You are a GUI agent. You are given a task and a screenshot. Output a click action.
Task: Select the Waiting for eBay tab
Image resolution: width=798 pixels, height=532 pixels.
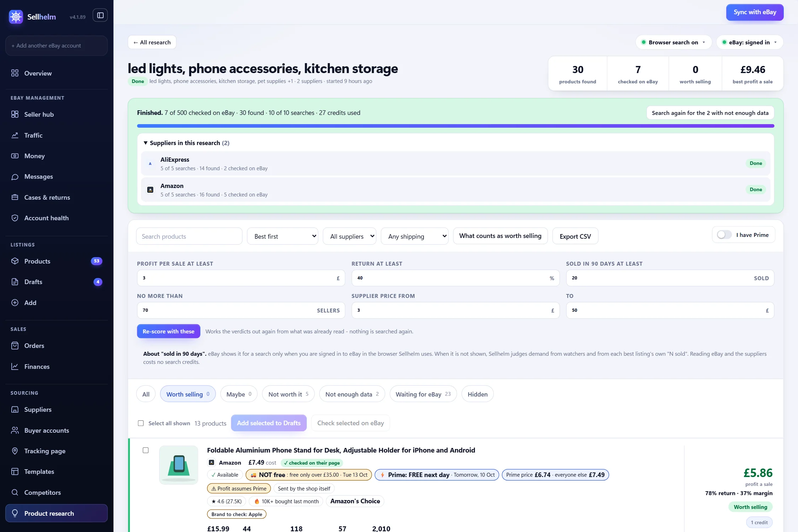click(x=423, y=394)
